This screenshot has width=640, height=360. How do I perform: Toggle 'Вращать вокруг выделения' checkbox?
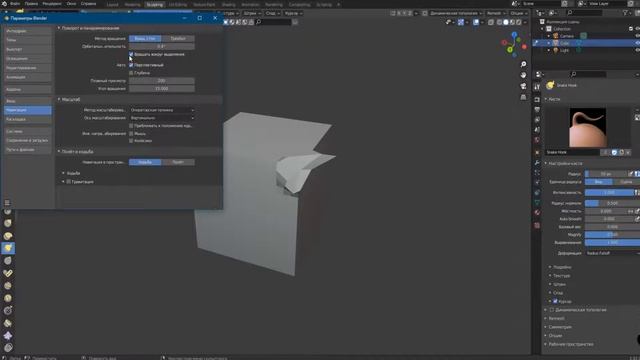pyautogui.click(x=131, y=54)
